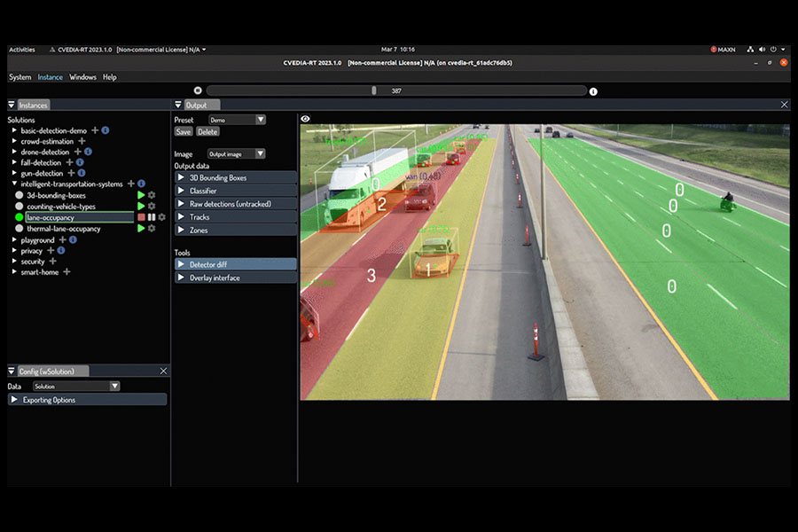Toggle the lane-occupancy green status indicator
The height and width of the screenshot is (532, 798).
tap(20, 217)
